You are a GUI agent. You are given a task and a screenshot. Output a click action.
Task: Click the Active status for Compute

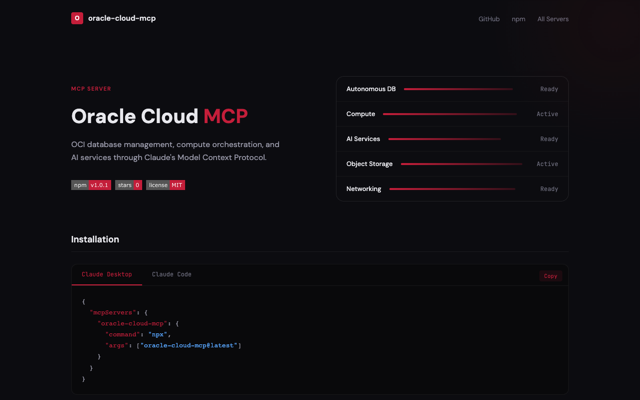pyautogui.click(x=547, y=114)
